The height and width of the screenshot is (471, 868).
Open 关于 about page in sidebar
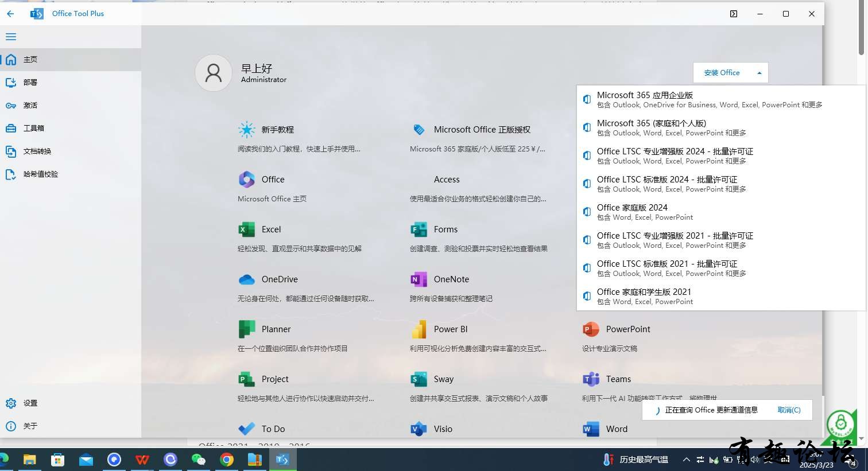71,426
